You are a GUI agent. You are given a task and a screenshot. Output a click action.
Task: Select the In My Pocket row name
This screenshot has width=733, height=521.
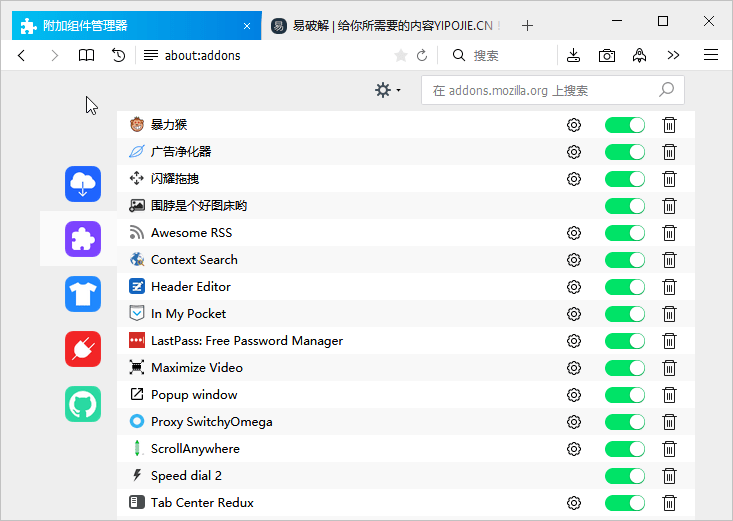pos(188,314)
